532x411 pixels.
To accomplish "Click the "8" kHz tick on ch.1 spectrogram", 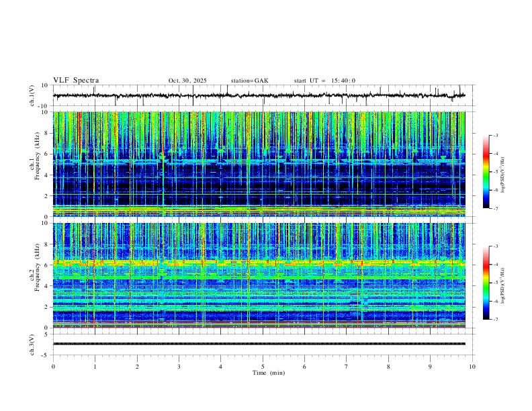I will coord(47,133).
